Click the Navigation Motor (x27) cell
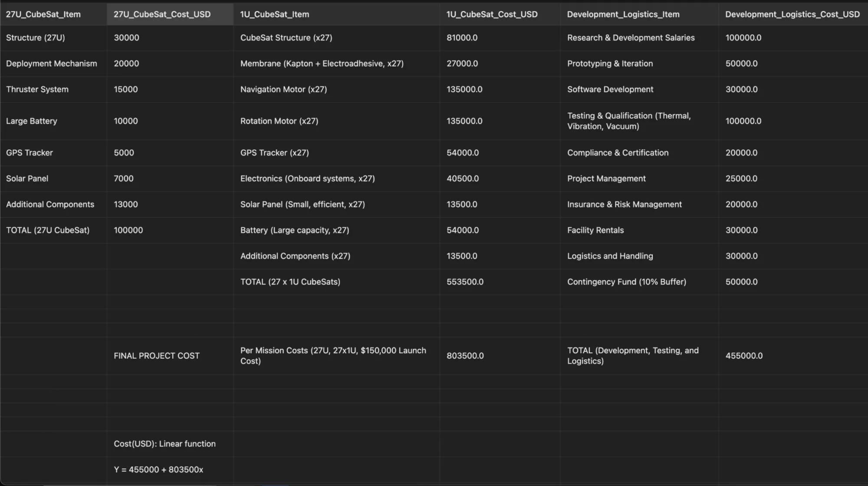 337,89
